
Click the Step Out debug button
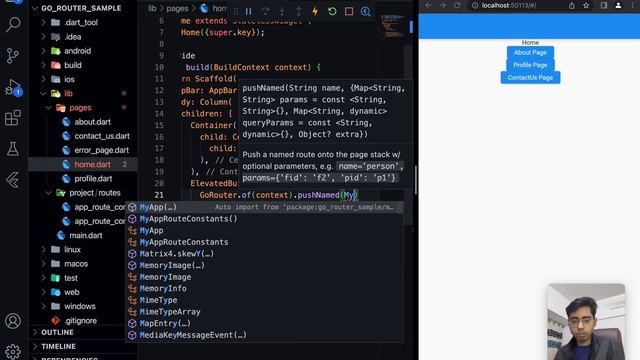[298, 11]
